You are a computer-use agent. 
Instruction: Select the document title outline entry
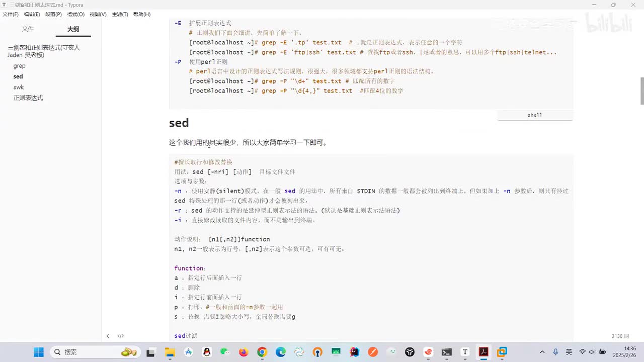pyautogui.click(x=44, y=51)
